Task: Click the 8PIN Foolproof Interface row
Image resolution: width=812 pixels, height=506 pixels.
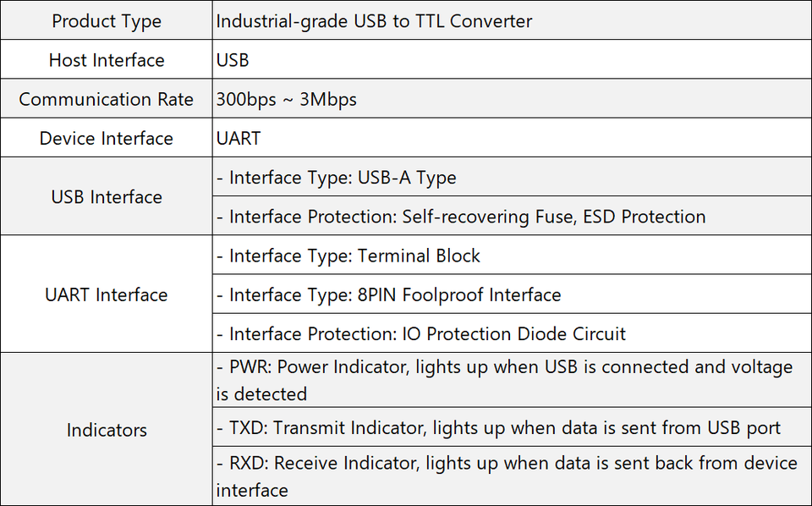Action: pos(388,294)
